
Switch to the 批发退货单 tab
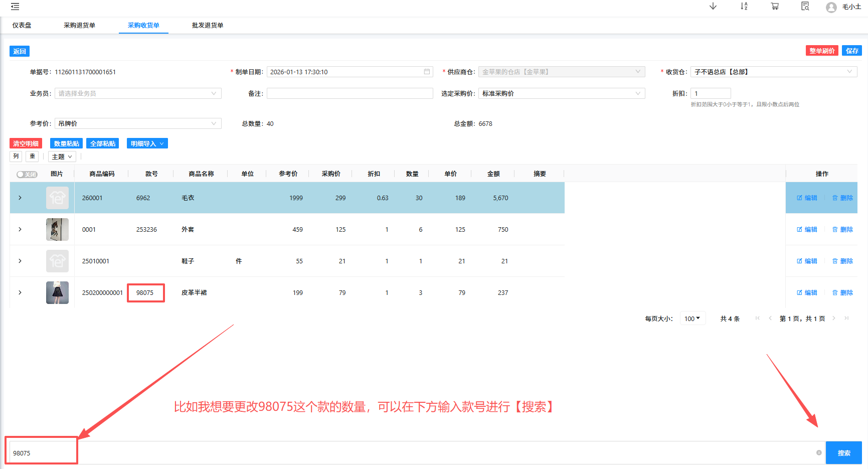click(x=207, y=25)
